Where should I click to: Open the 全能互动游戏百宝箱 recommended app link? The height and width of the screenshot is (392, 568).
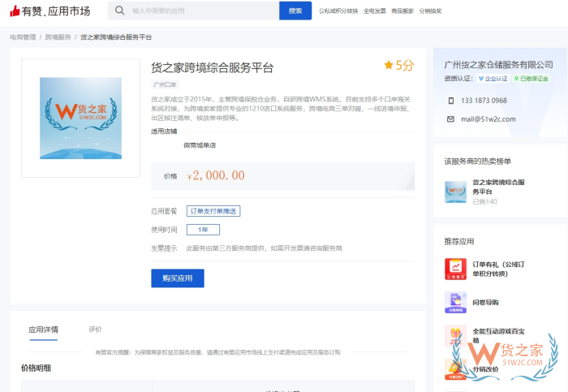click(498, 335)
